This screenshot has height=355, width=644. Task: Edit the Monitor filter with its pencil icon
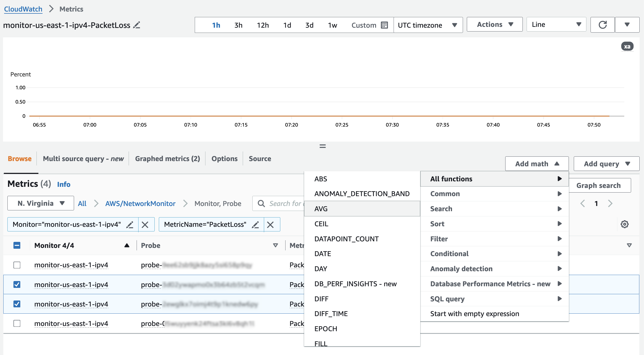click(130, 225)
